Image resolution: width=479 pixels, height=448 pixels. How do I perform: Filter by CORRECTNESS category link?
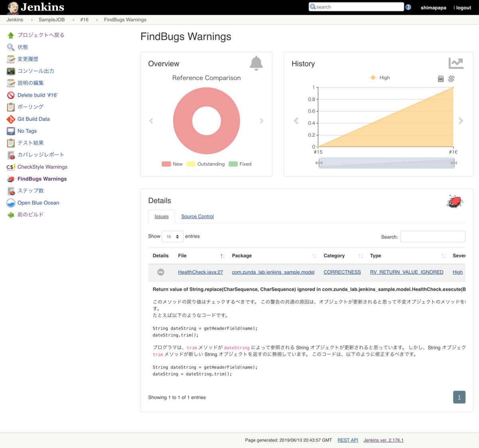pyautogui.click(x=342, y=272)
